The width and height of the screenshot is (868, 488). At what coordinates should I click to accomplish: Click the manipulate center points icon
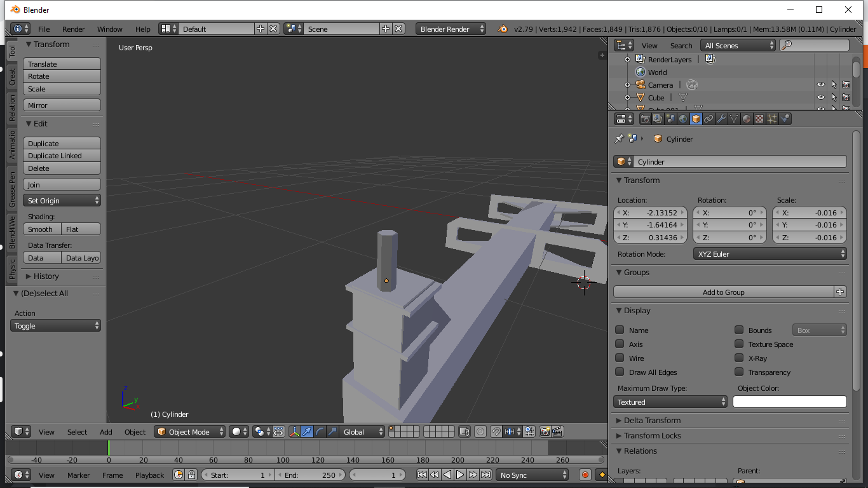tap(278, 431)
